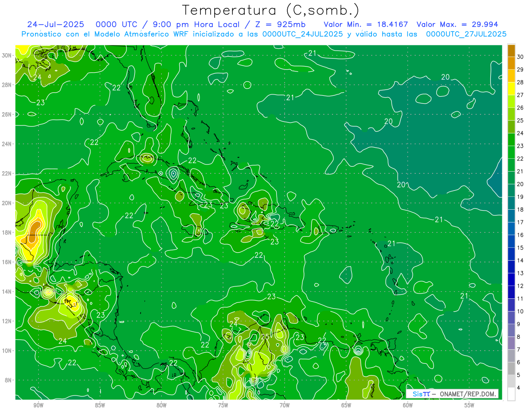Click the "0000UTC_24JUL2025" initialization timestamp
Screen dimensions: 532x411
click(303, 34)
